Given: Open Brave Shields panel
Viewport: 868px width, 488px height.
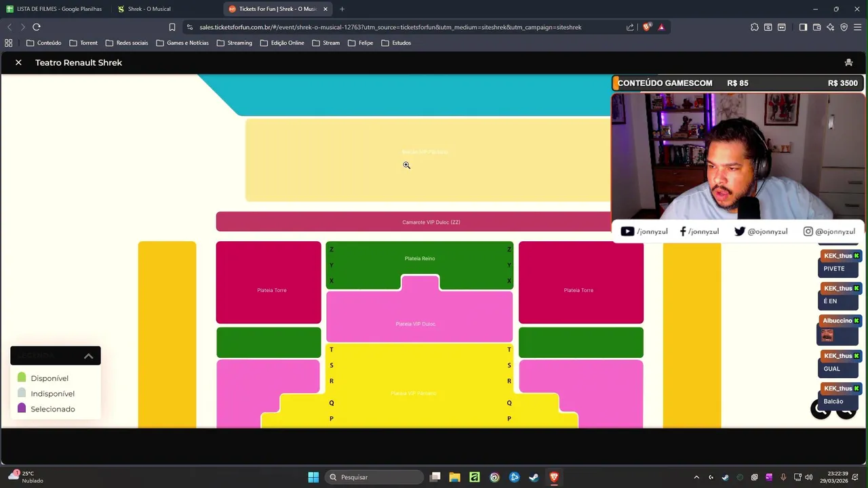Looking at the screenshot, I should tap(647, 27).
